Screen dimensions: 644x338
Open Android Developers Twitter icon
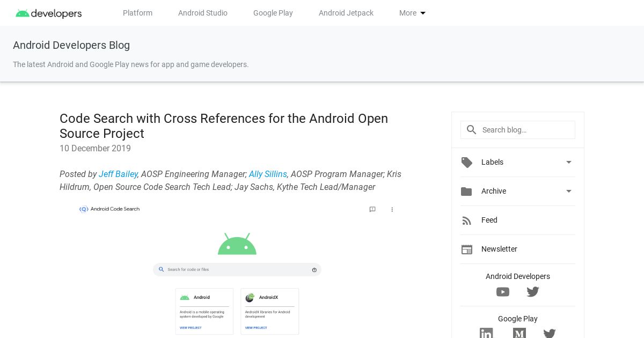[x=533, y=292]
